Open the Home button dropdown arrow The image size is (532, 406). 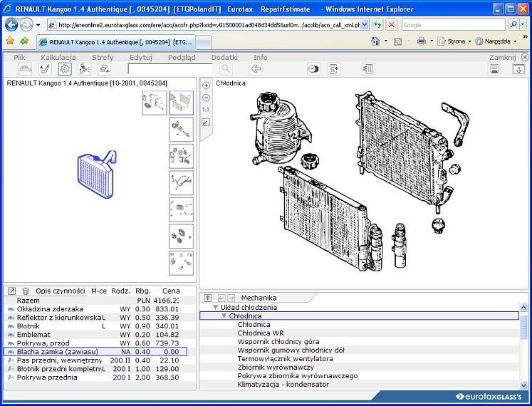(386, 41)
